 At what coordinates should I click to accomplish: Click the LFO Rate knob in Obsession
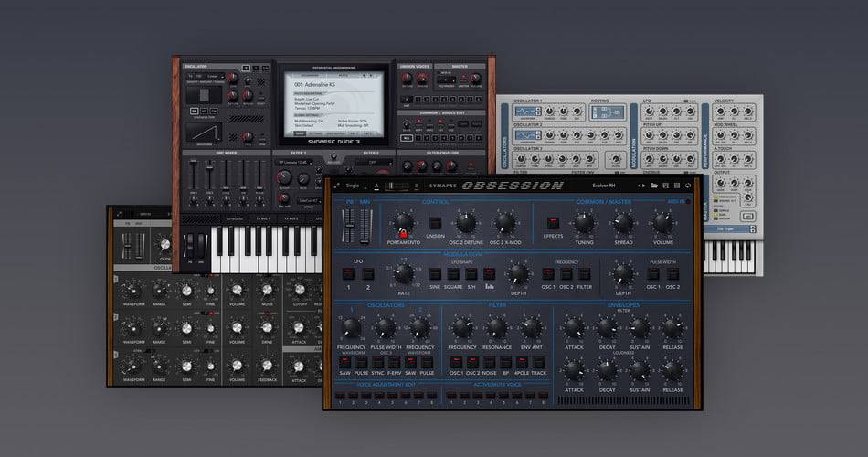point(404,273)
